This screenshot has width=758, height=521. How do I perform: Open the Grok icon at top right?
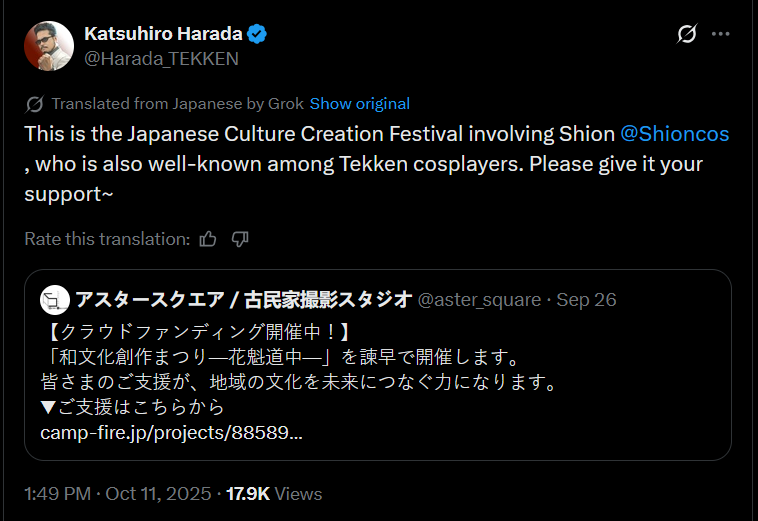click(x=686, y=34)
